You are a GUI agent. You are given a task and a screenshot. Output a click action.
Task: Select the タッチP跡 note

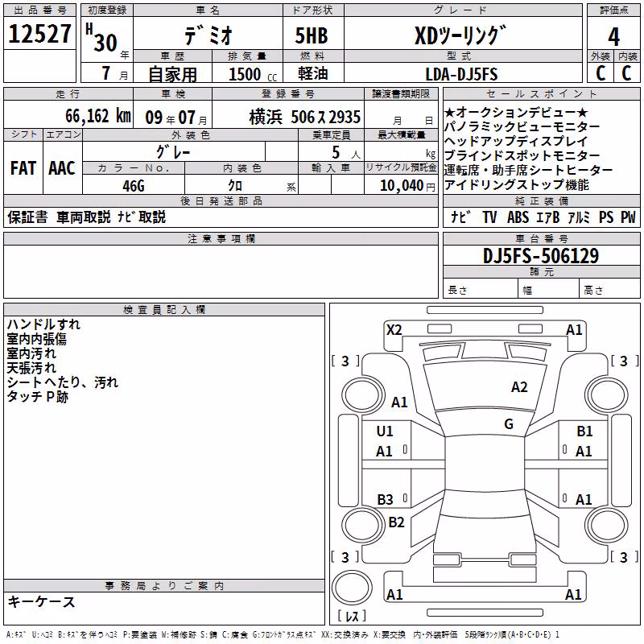click(x=37, y=397)
